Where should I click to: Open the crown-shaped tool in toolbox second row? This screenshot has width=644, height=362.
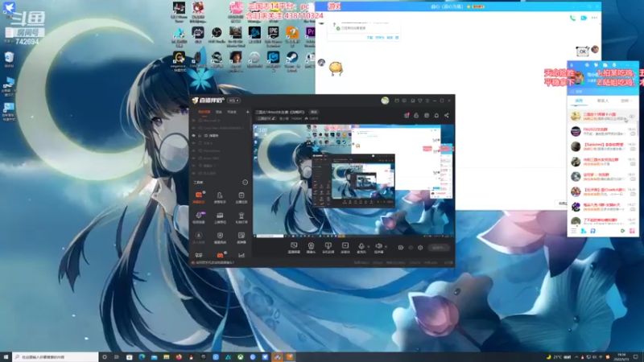tap(220, 217)
